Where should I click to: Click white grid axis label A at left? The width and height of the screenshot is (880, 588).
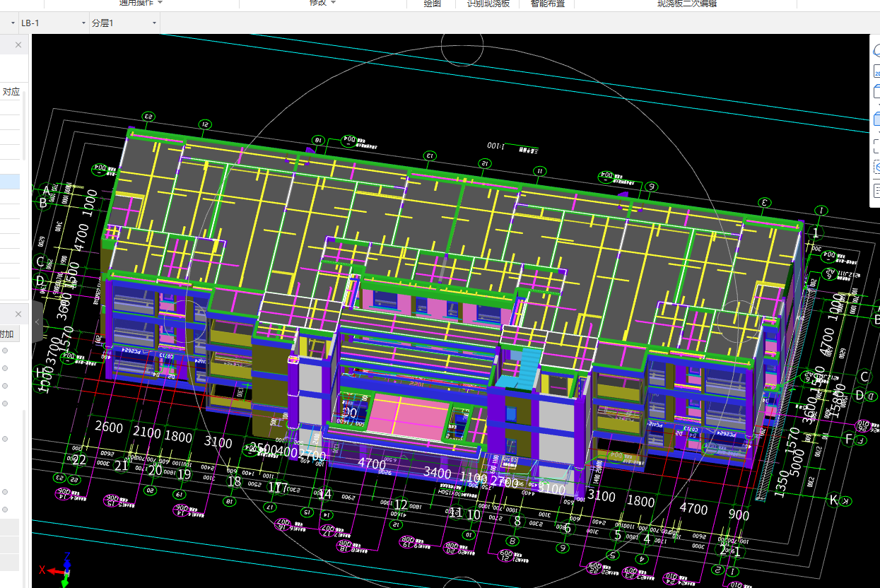click(47, 190)
